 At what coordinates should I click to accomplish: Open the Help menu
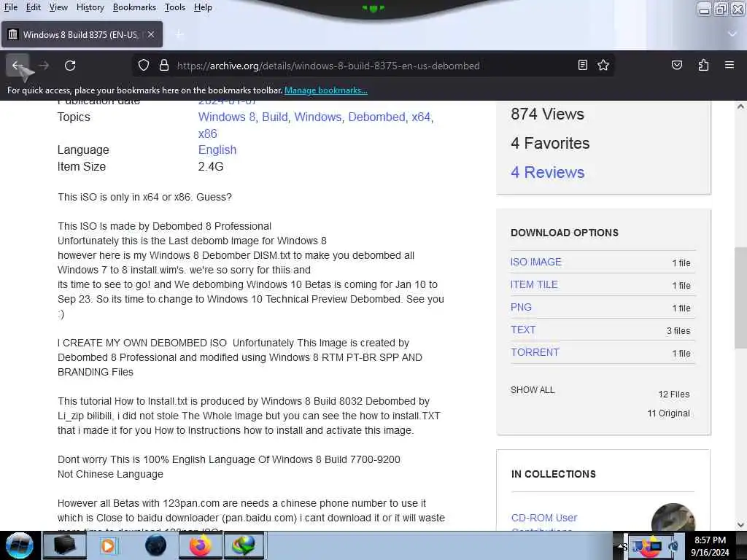pos(203,7)
